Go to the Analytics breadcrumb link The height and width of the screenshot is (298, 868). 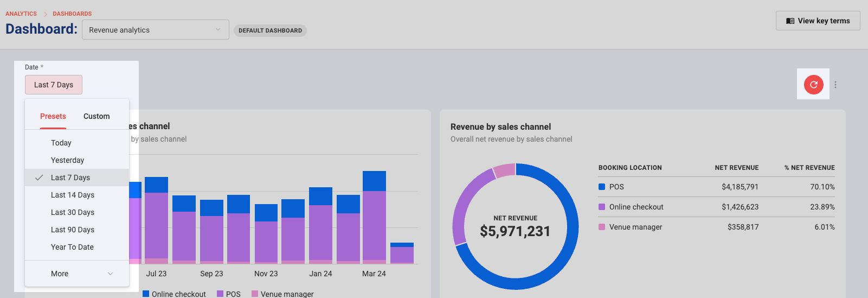pos(21,14)
